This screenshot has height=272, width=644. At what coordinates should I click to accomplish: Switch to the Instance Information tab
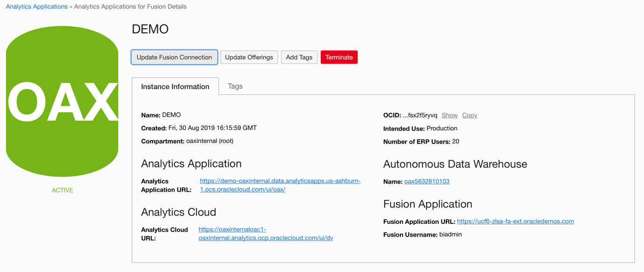[x=175, y=86]
